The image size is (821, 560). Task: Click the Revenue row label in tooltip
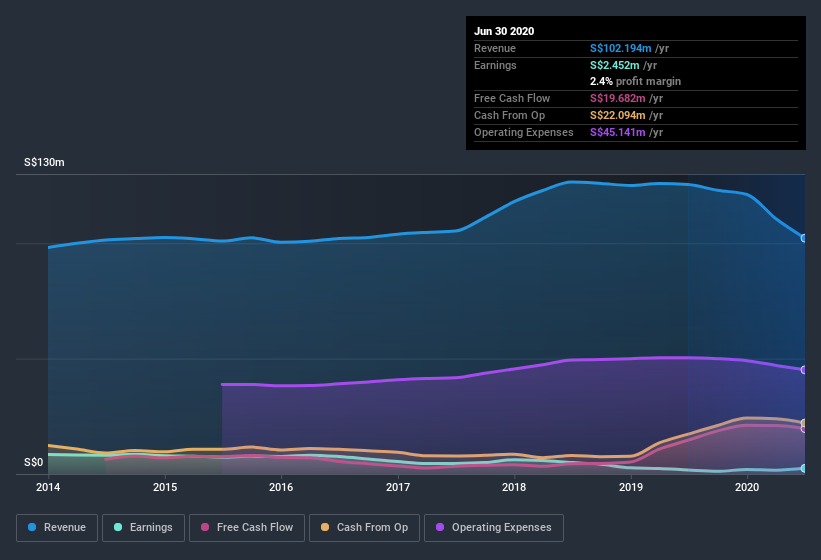pyautogui.click(x=495, y=48)
